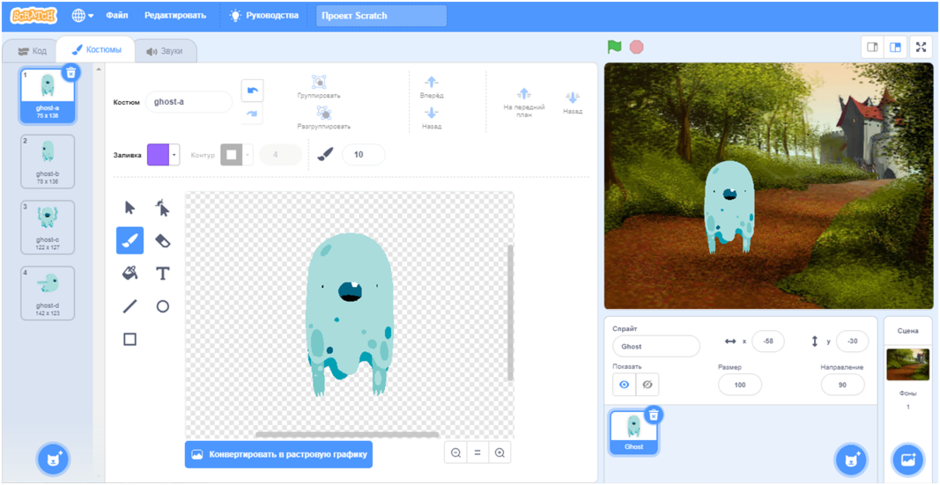
Task: Zoom in the costume canvas
Action: [499, 453]
